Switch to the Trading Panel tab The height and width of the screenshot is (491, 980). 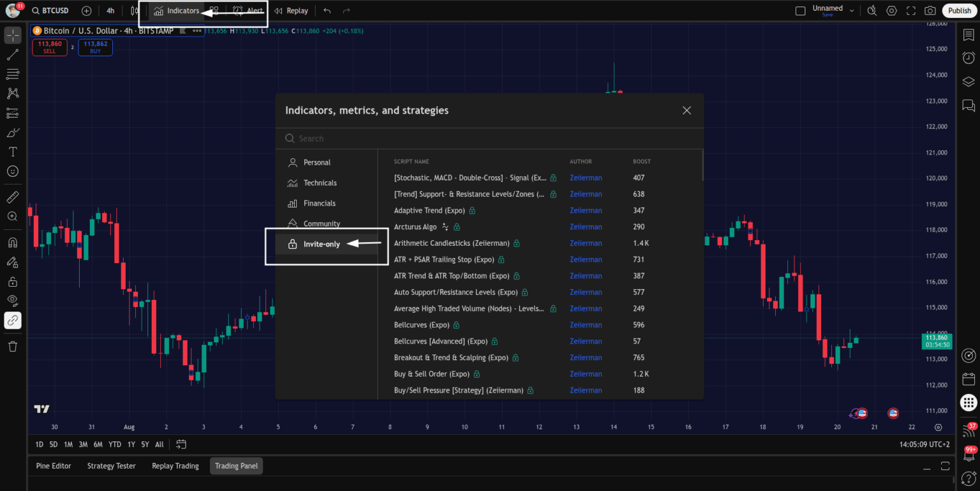pos(236,466)
